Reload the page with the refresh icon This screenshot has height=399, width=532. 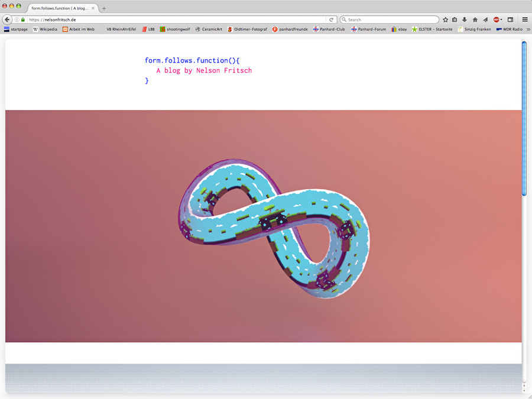331,20
